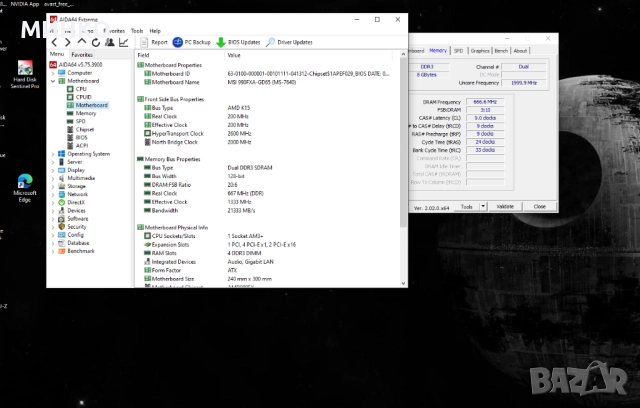Switch to the Menu panel tab
This screenshot has height=408, width=640.
57,54
